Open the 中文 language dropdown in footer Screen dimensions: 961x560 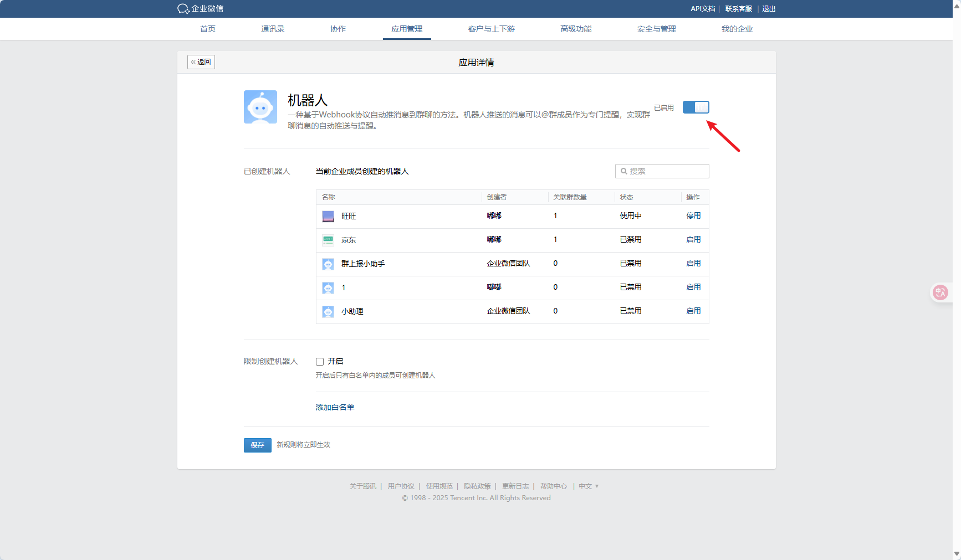pyautogui.click(x=589, y=486)
